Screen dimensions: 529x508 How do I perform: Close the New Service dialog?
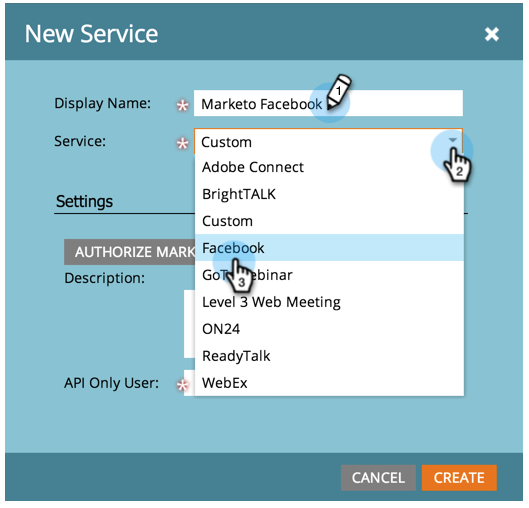pos(491,34)
